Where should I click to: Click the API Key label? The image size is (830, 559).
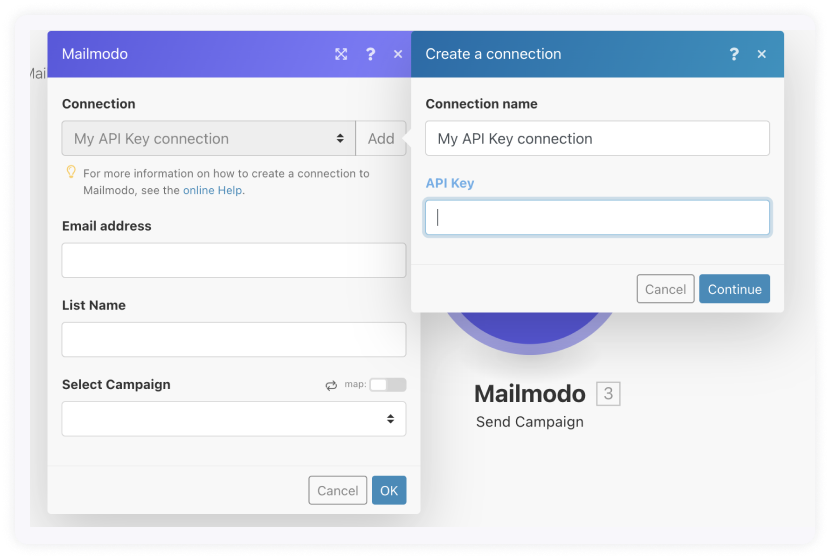(x=450, y=183)
